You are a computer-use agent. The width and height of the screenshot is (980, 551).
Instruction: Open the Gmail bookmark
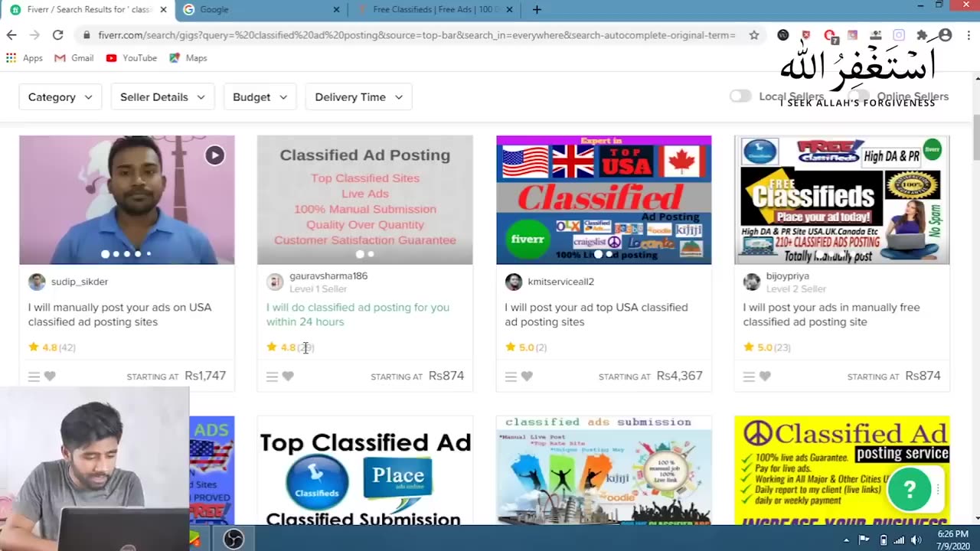click(x=74, y=58)
